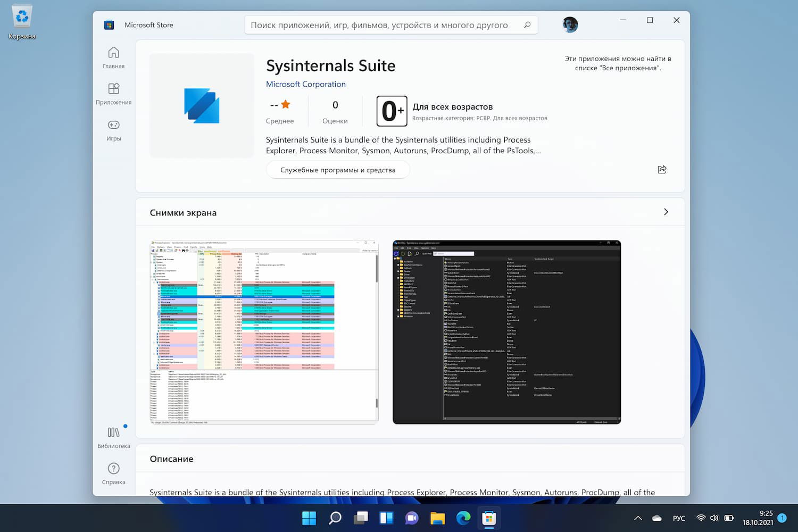Open Widgets from taskbar
798x532 pixels.
click(386, 518)
